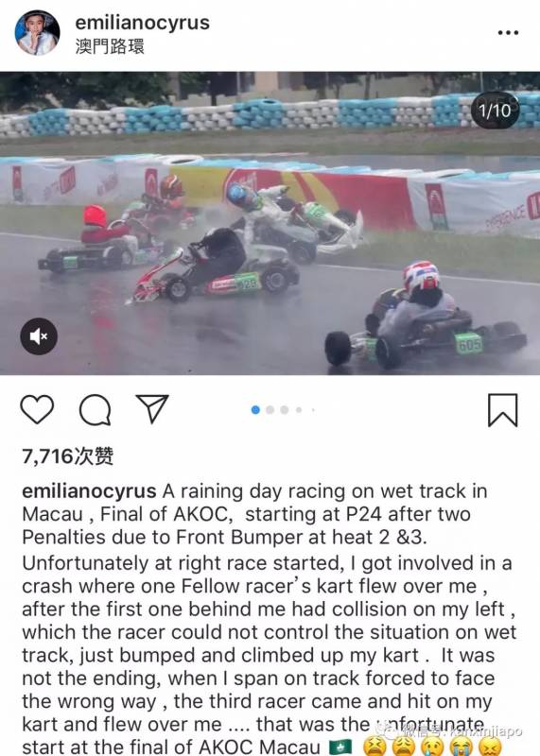Viewport: 540px width, 756px height.
Task: Save post with bookmark icon
Action: point(502,410)
